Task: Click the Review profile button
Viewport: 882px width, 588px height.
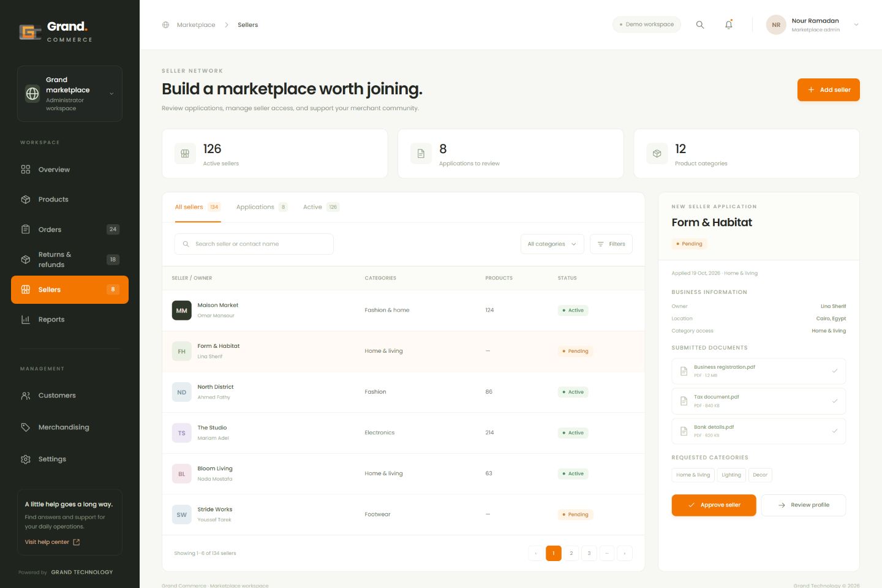Action: click(804, 505)
